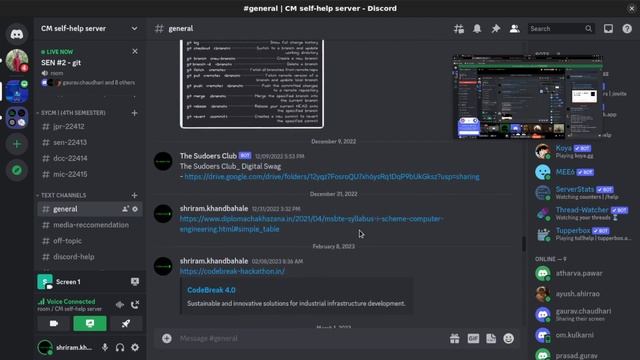Open gaurav.chaudhari member profile
The width and height of the screenshot is (640, 360).
coord(584,314)
